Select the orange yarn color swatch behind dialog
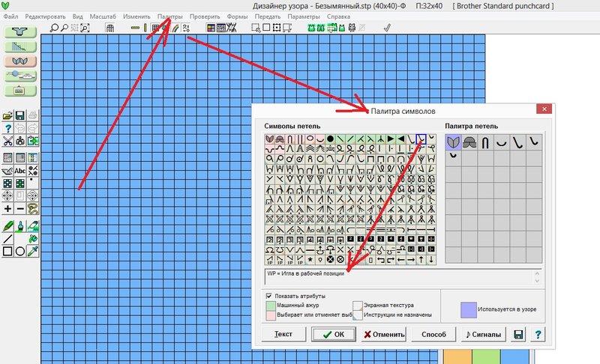600x364 pixels. [457, 357]
